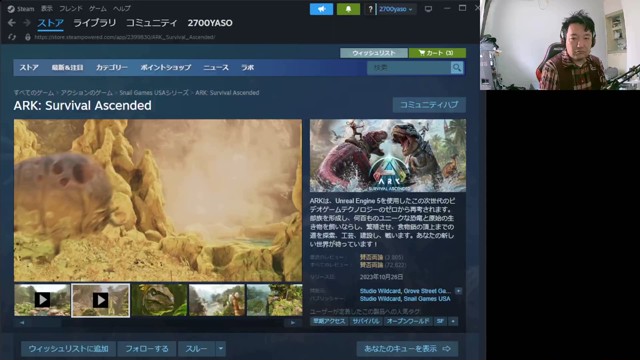Click the thumbnail strip scrollbar
This screenshot has height=360, width=640.
pyautogui.click(x=158, y=322)
